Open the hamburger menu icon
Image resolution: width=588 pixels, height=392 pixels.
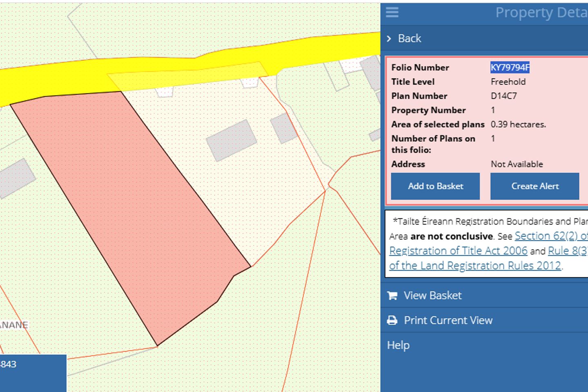tap(392, 12)
